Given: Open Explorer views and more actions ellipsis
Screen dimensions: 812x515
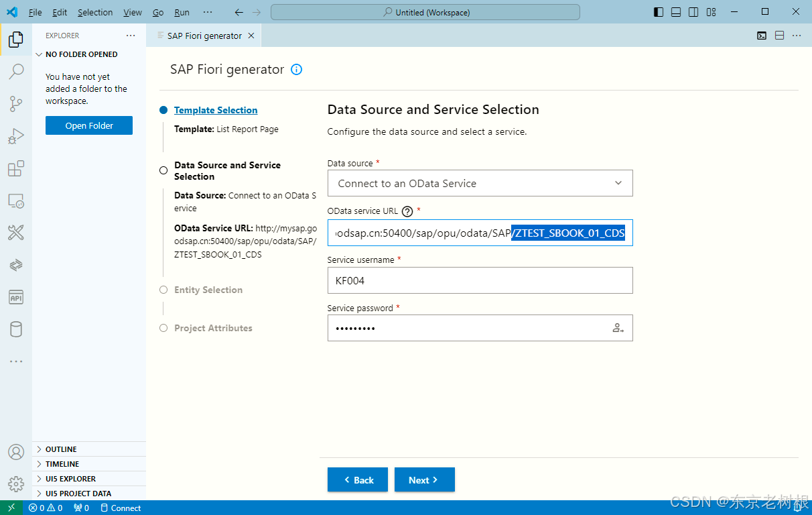Looking at the screenshot, I should [x=131, y=36].
